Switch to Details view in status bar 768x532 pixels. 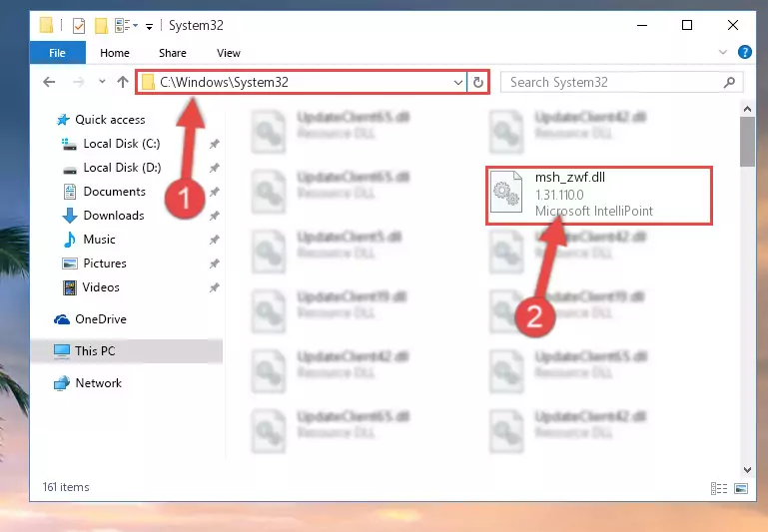coord(718,488)
